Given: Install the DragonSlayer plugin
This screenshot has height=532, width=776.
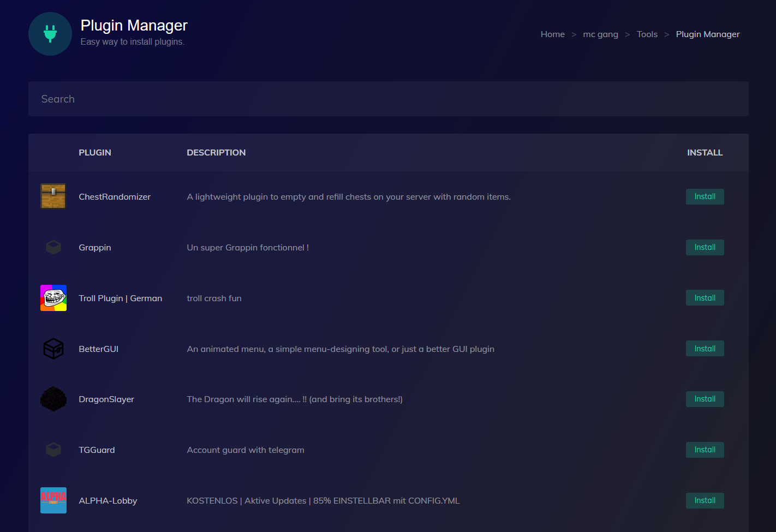Looking at the screenshot, I should click(x=705, y=399).
